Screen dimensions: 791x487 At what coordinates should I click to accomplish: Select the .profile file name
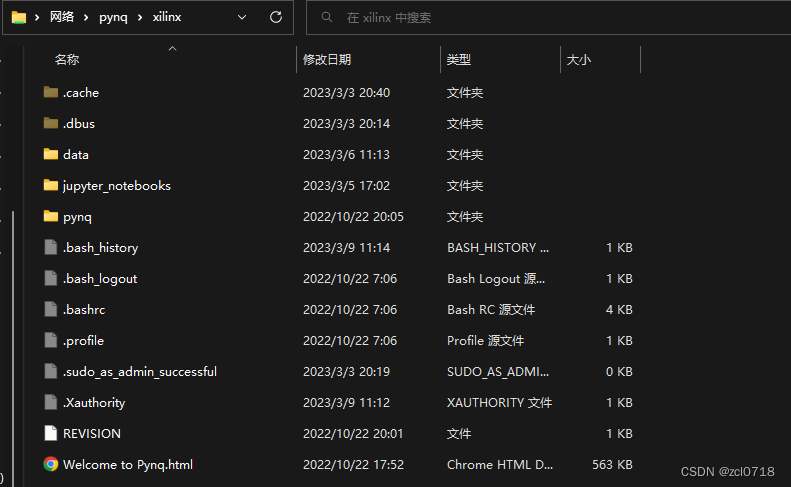point(83,341)
